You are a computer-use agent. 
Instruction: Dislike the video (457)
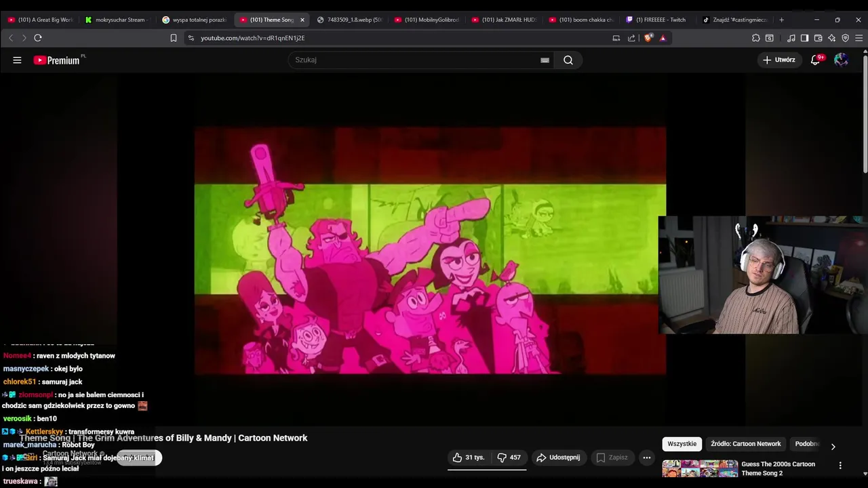click(509, 457)
